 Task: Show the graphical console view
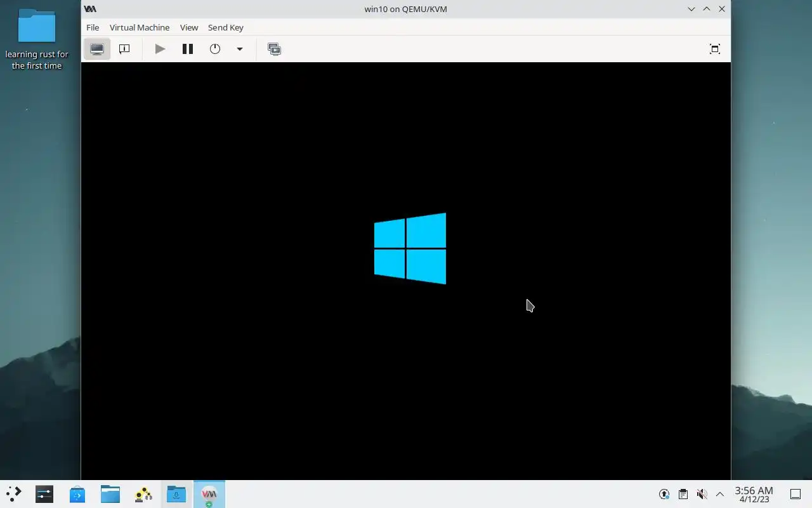pyautogui.click(x=97, y=49)
